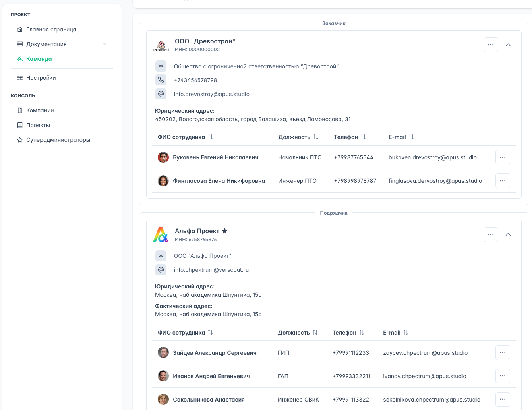Click the sliders icon beside Настройки
The image size is (532, 410).
(x=20, y=78)
